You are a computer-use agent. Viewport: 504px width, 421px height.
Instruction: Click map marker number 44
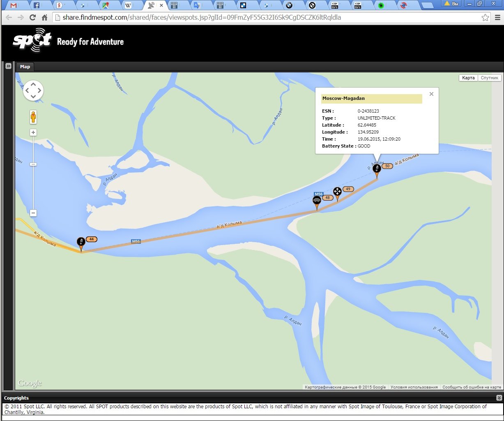tap(81, 242)
